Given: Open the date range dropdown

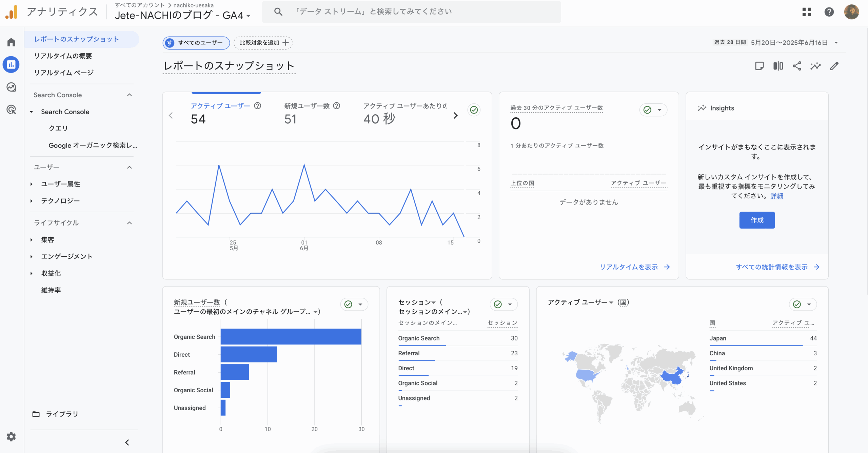Looking at the screenshot, I should tap(836, 43).
